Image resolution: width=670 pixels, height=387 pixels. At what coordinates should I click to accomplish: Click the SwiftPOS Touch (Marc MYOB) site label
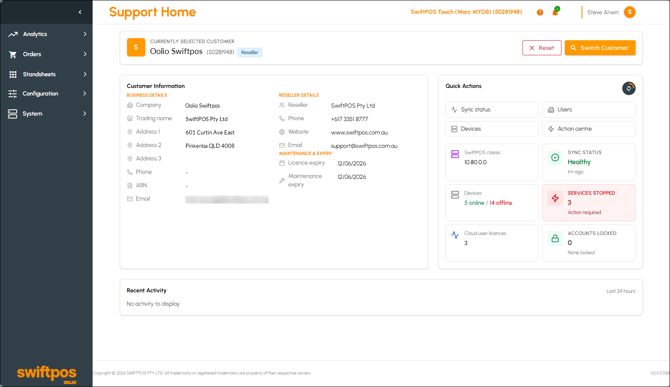tap(466, 12)
